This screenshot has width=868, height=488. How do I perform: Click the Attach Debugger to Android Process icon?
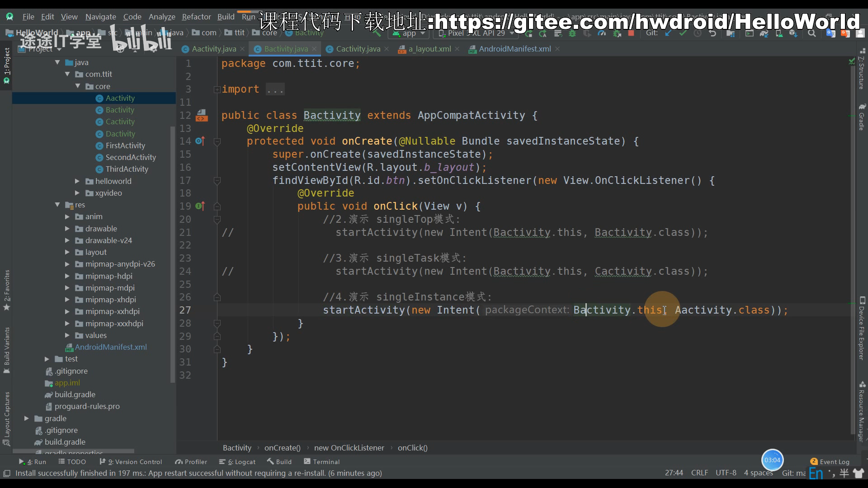pyautogui.click(x=616, y=33)
